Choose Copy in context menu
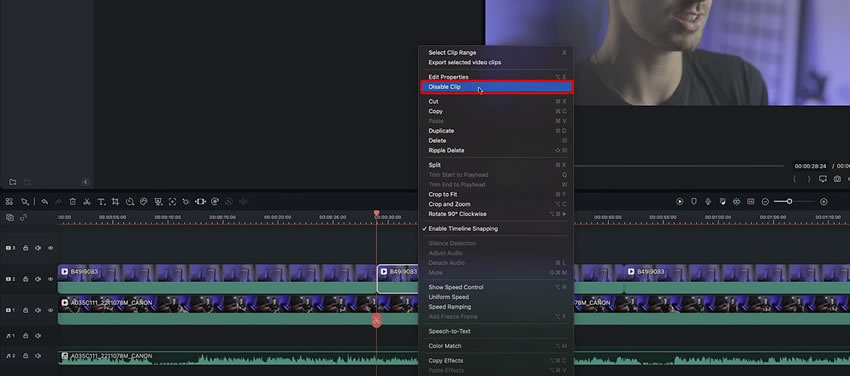This screenshot has width=850, height=376. tap(496, 111)
